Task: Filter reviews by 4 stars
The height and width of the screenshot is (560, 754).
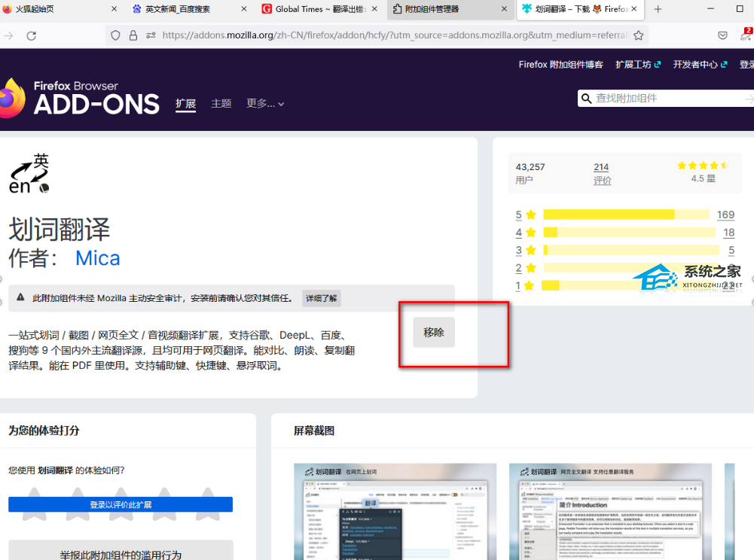Action: coord(526,232)
